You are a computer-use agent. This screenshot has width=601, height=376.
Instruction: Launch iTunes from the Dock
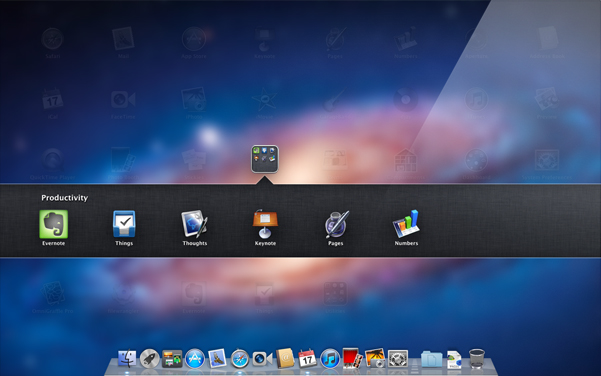pos(330,359)
